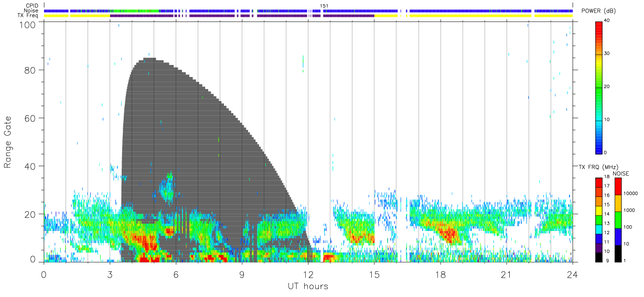This screenshot has width=644, height=297.
Task: Click the UT hours x-axis title
Action: 308,287
